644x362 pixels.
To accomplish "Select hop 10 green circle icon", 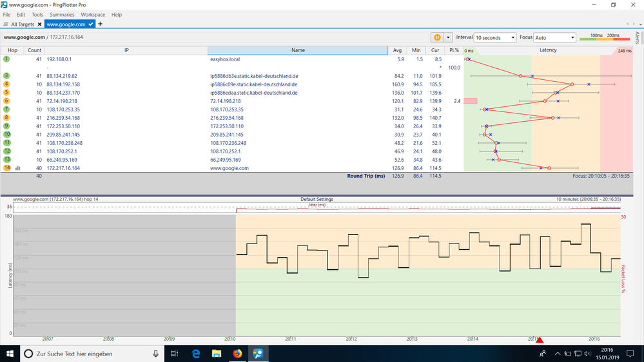I will [6, 134].
